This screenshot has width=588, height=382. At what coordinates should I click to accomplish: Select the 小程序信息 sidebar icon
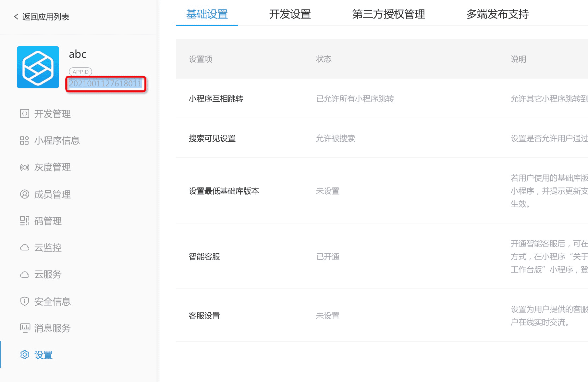(x=24, y=140)
